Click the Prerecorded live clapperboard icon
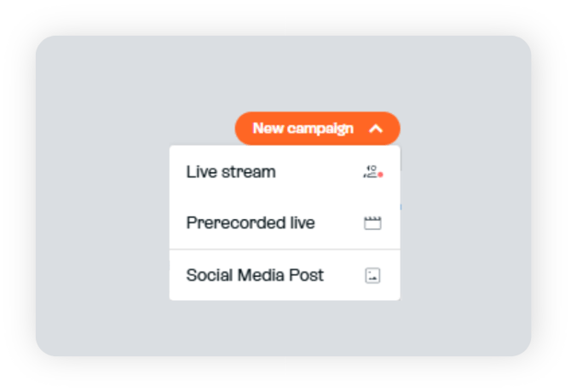This screenshot has height=392, width=571. coord(372,223)
